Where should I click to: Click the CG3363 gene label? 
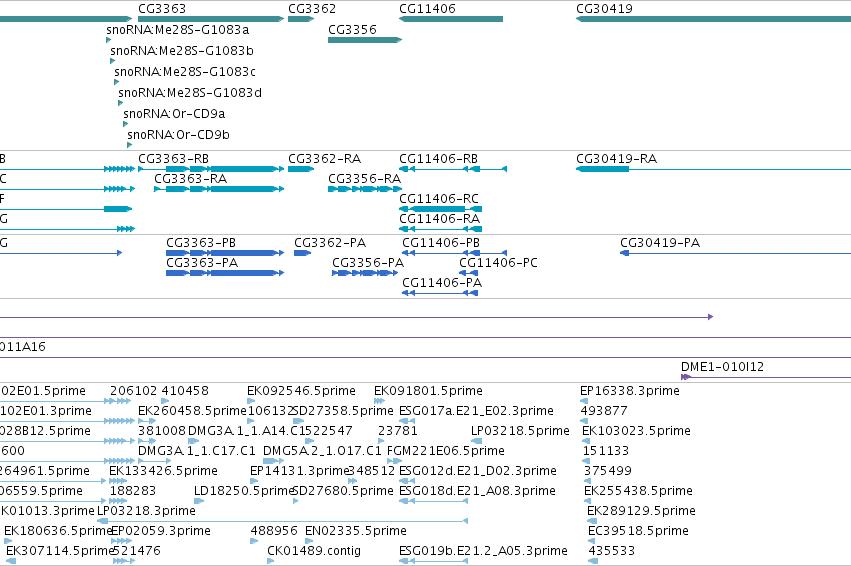click(x=162, y=9)
